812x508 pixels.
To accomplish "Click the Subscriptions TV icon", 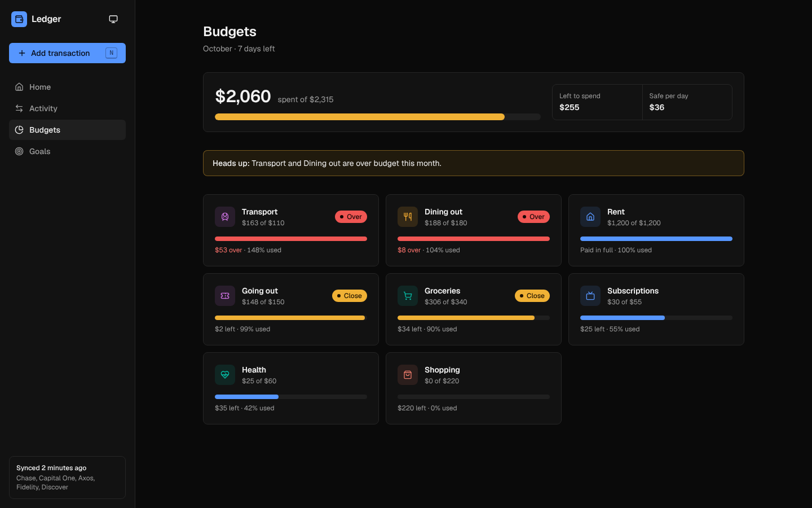I will [x=590, y=296].
